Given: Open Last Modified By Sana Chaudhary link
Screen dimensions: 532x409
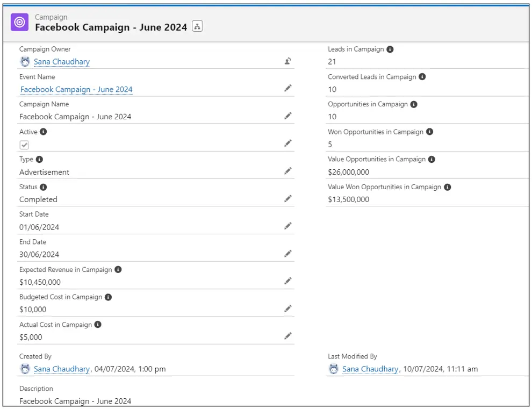Looking at the screenshot, I should [x=370, y=369].
